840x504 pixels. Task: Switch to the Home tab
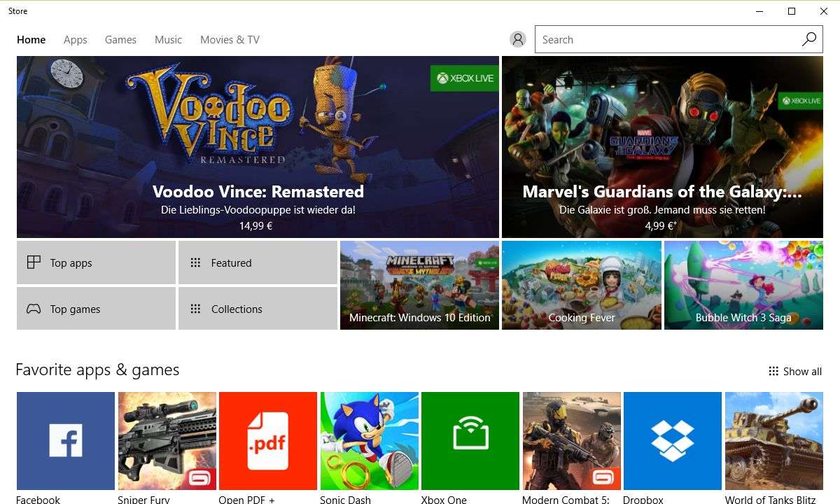[31, 40]
